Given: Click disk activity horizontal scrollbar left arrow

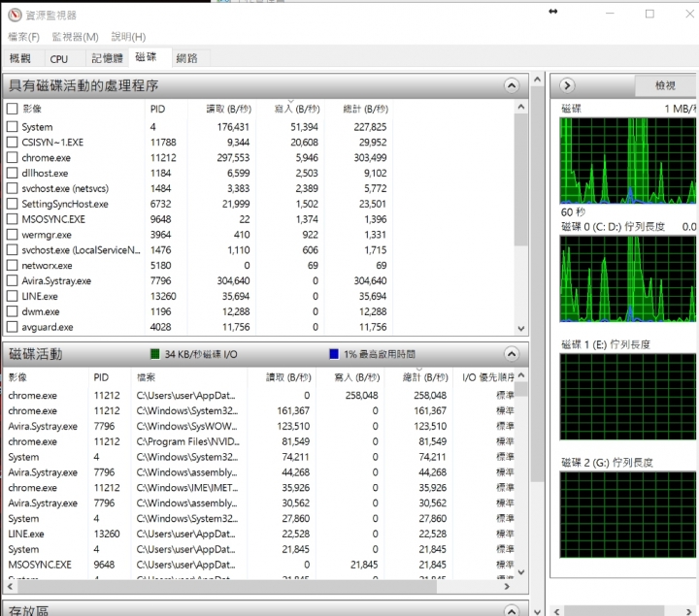Looking at the screenshot, I should click(x=10, y=587).
